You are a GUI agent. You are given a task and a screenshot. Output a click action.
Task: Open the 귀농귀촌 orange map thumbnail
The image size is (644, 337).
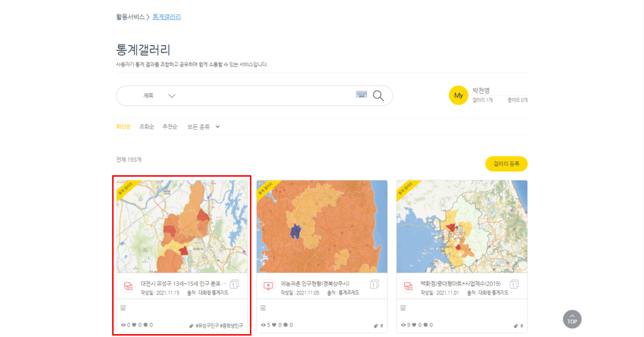tap(322, 226)
